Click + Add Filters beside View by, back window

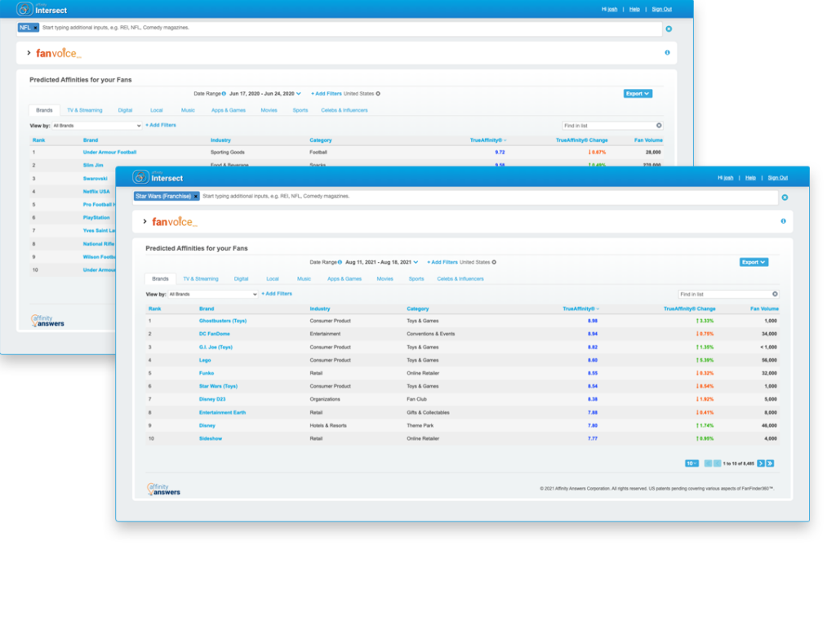click(161, 125)
